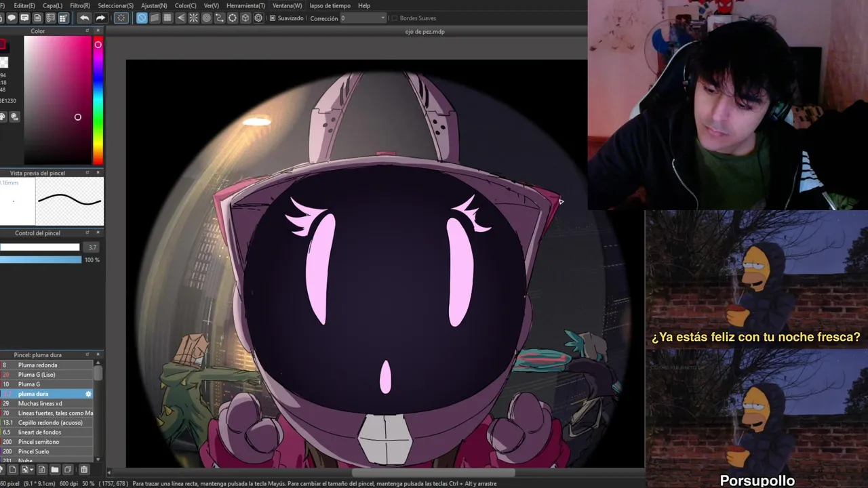Enable crisscross grid snap
The height and width of the screenshot is (488, 868).
(167, 18)
